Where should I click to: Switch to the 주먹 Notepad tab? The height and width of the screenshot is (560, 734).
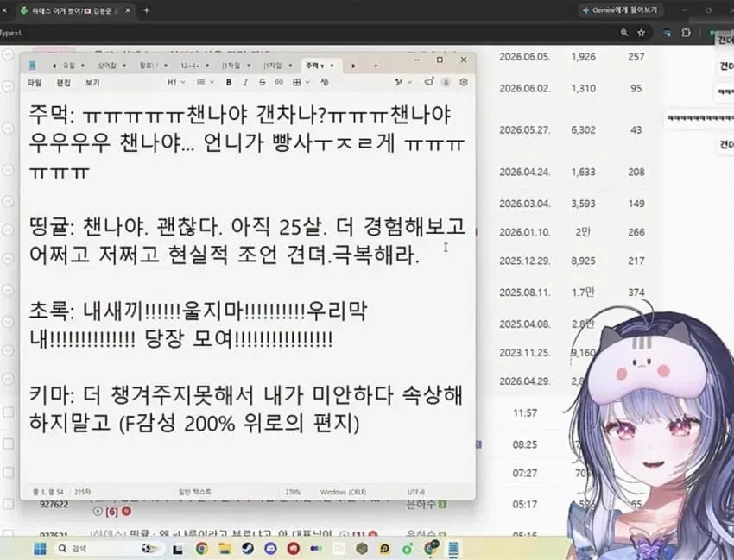point(320,66)
